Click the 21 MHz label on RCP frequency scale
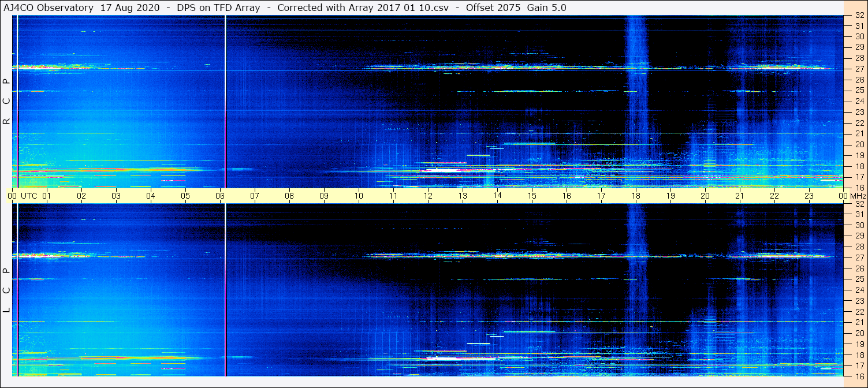This screenshot has width=868, height=388. click(x=859, y=133)
